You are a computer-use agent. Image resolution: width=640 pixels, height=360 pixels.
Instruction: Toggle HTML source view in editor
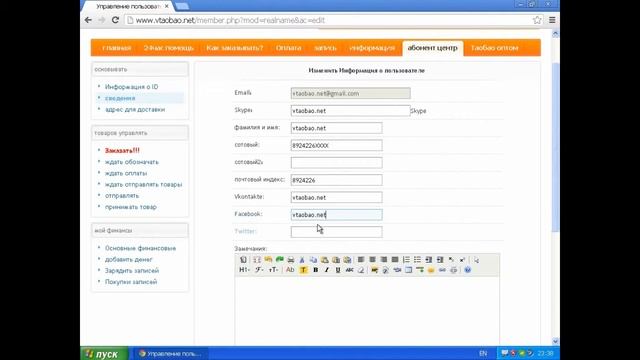click(243, 260)
